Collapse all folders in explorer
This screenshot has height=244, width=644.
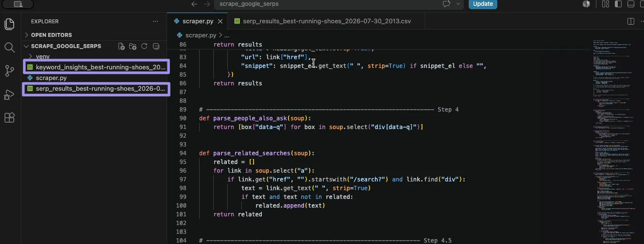pos(156,46)
